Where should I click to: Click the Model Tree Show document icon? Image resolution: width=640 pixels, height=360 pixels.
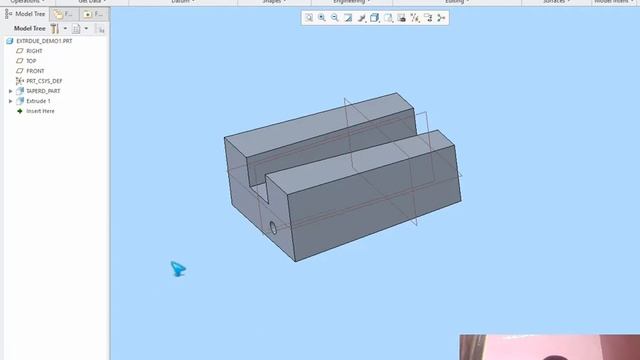tap(76, 29)
